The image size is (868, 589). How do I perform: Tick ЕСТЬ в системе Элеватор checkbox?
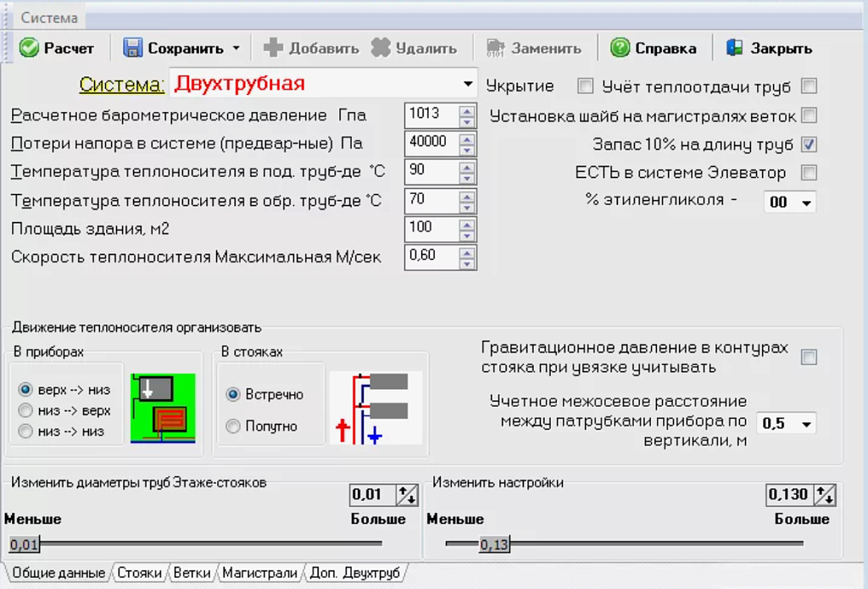pos(809,173)
